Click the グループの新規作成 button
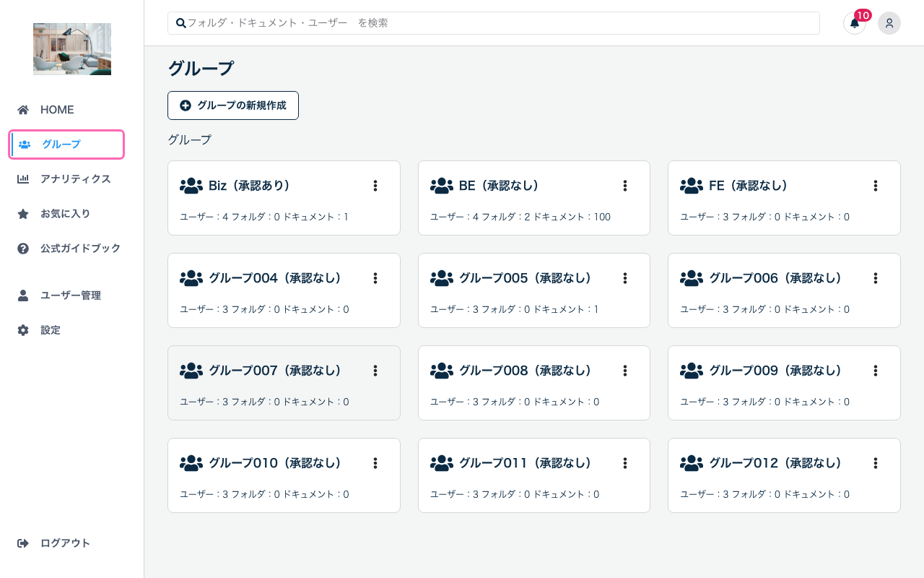924x578 pixels. pos(232,105)
